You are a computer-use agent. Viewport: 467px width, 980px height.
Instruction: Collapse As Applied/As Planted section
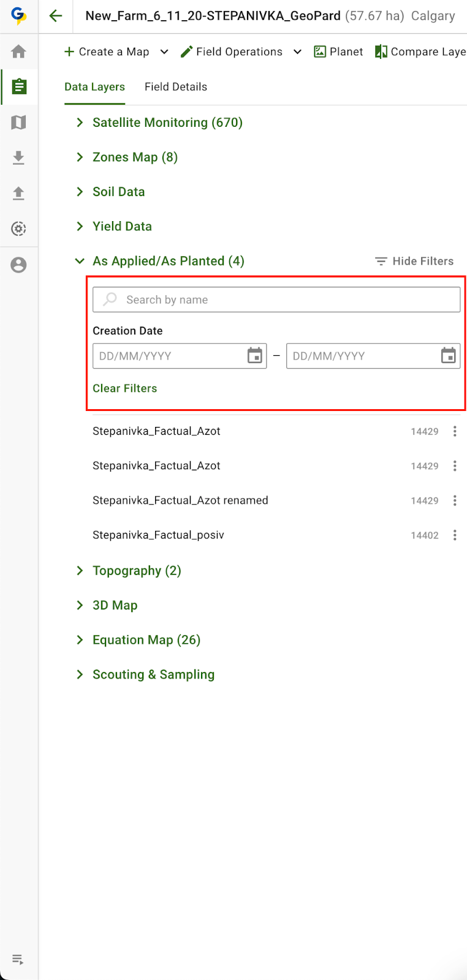(x=80, y=262)
